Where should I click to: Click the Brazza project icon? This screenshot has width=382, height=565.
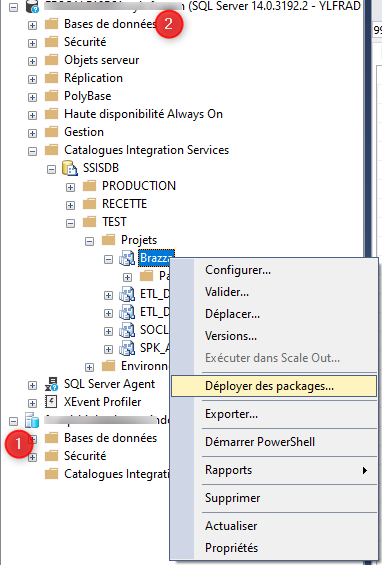127,258
